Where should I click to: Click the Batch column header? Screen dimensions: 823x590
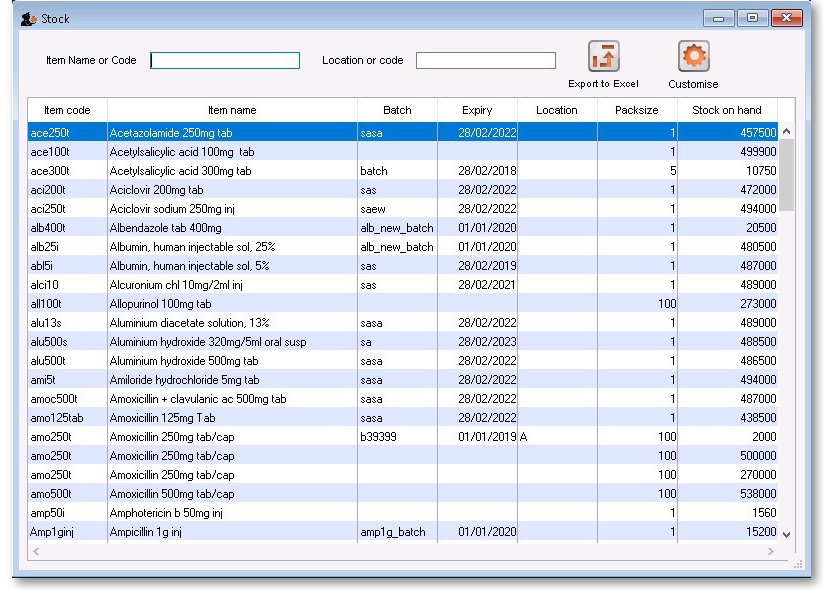click(x=397, y=110)
